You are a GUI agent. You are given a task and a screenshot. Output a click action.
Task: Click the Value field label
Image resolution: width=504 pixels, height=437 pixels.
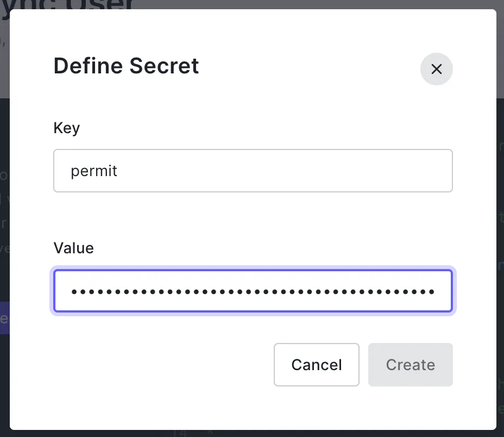click(73, 248)
